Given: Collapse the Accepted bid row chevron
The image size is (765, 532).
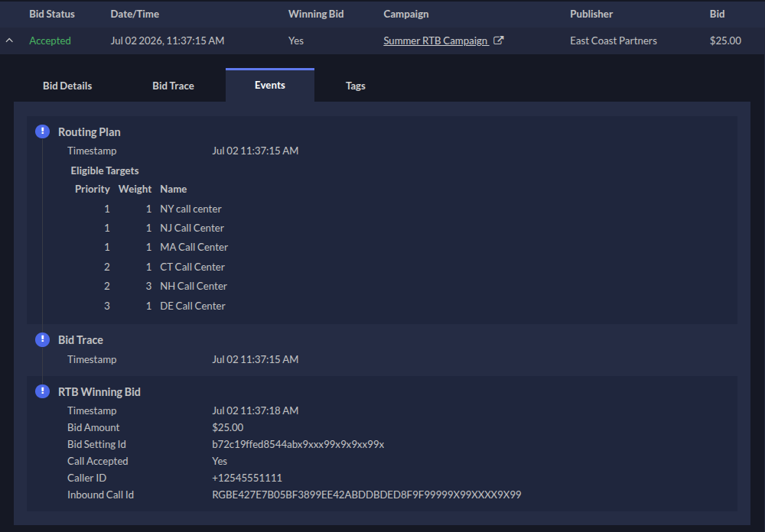Looking at the screenshot, I should click(9, 41).
